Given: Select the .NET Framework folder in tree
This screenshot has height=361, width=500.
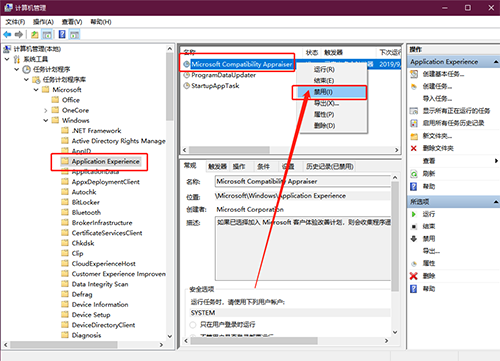Looking at the screenshot, I should tap(97, 131).
